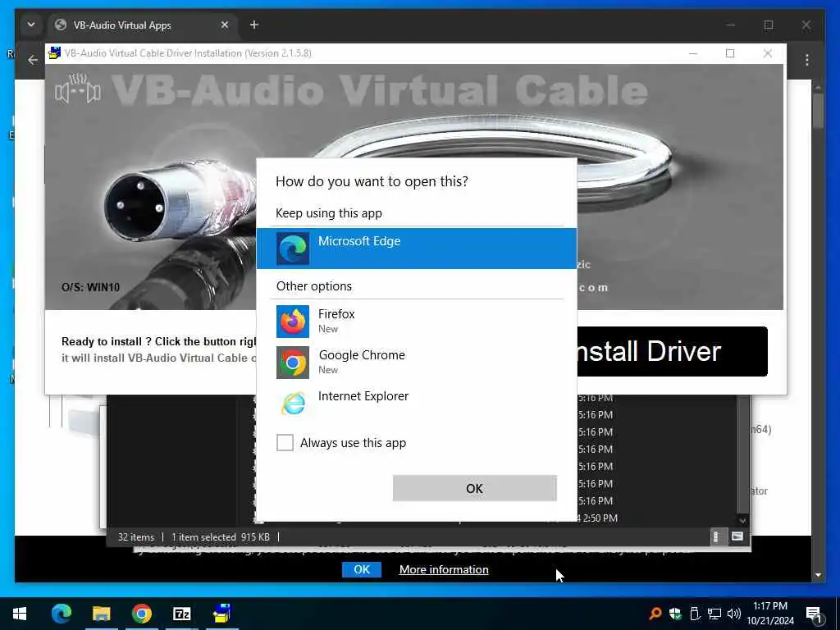The width and height of the screenshot is (840, 630).
Task: Go back with the browser back arrow
Action: (33, 60)
